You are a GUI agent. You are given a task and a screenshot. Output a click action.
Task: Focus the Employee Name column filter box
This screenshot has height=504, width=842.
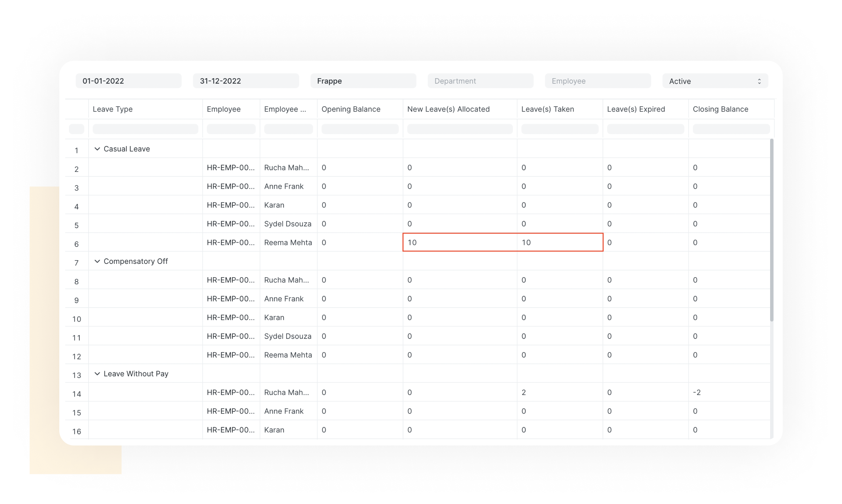tap(288, 129)
